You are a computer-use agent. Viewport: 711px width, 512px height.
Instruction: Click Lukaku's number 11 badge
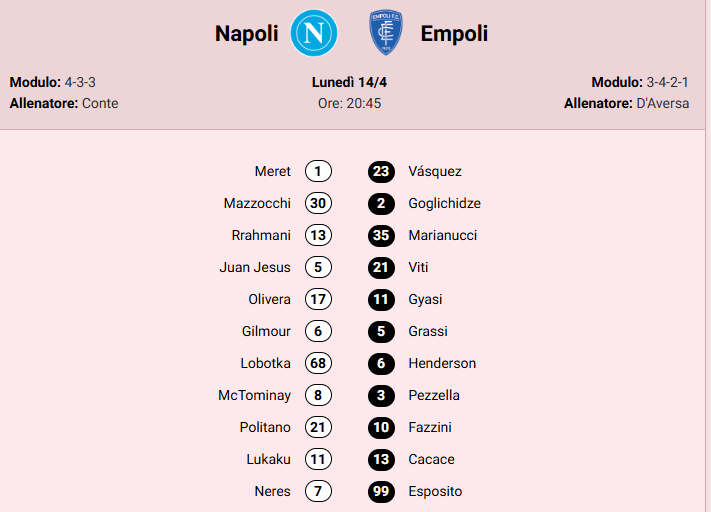[x=318, y=459]
